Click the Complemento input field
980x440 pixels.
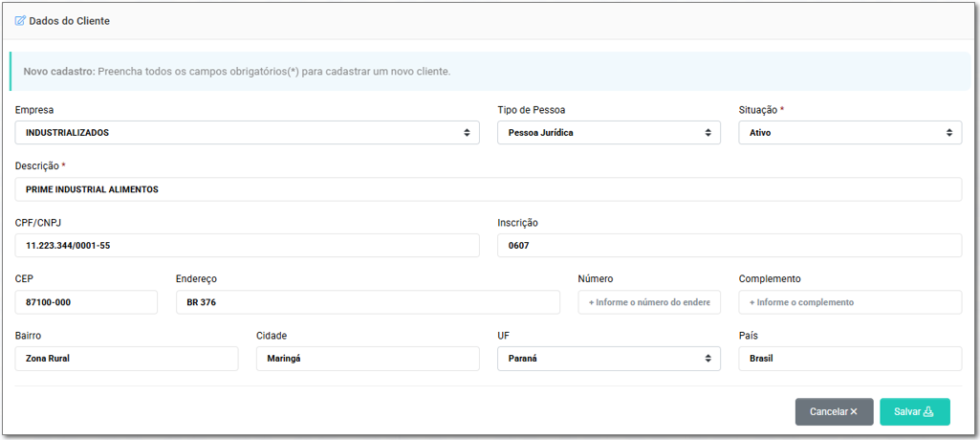point(849,302)
